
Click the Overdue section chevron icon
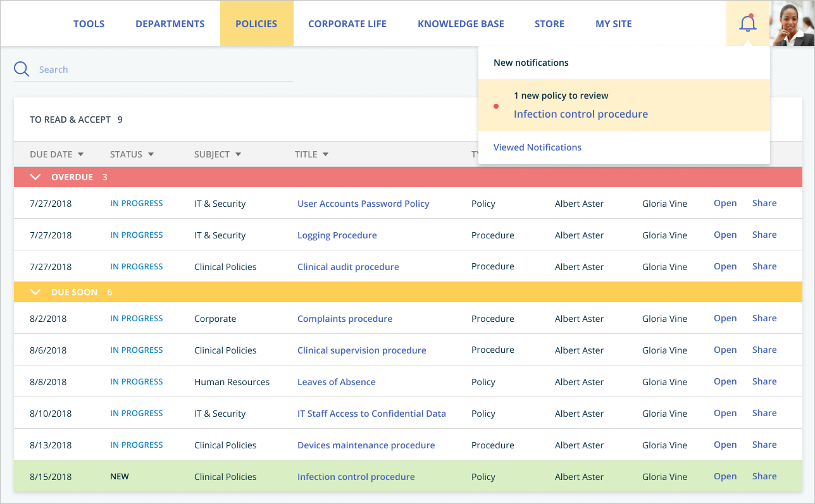coord(35,177)
